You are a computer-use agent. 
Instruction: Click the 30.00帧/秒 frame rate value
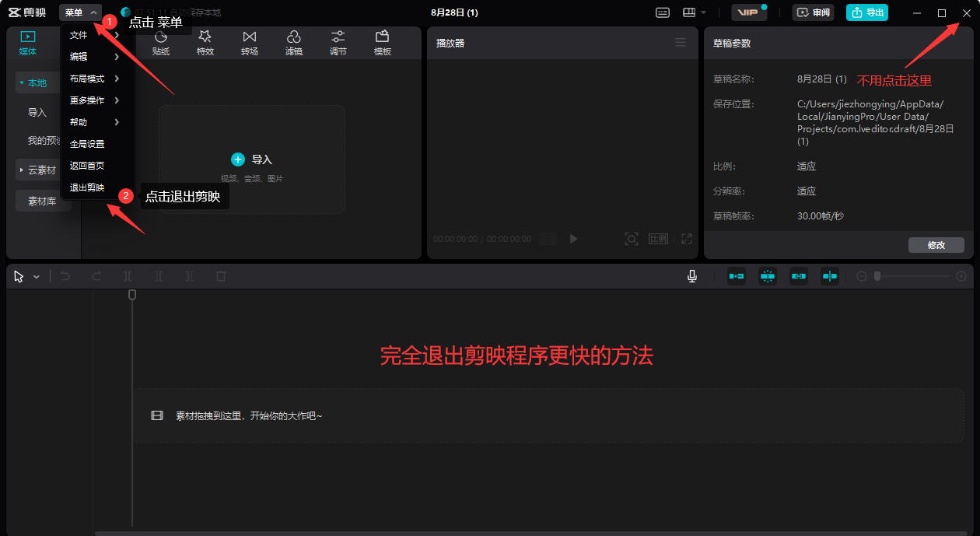click(x=821, y=215)
